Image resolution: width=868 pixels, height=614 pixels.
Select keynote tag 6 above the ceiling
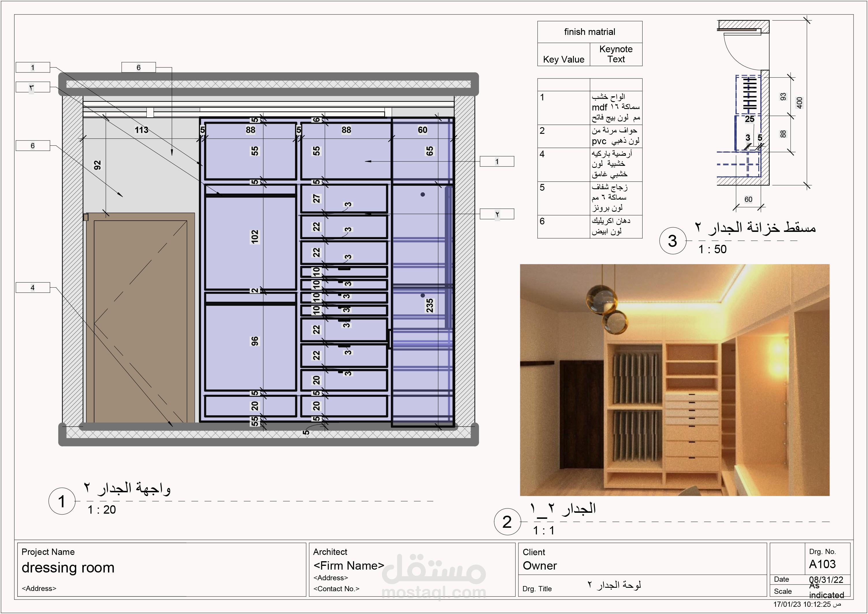[x=139, y=67]
